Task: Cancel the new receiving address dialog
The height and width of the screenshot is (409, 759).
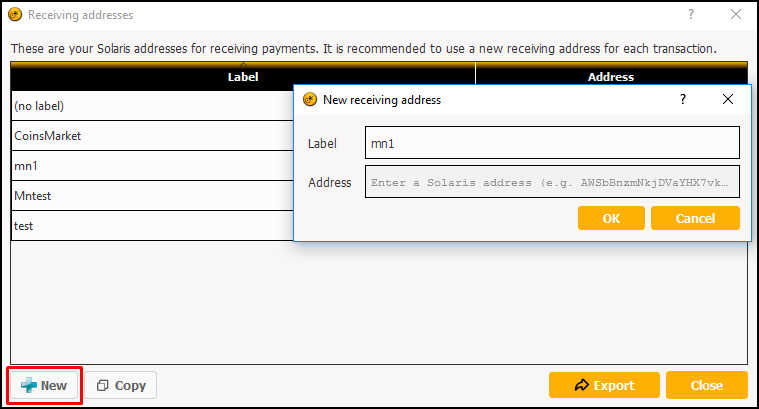Action: (695, 218)
